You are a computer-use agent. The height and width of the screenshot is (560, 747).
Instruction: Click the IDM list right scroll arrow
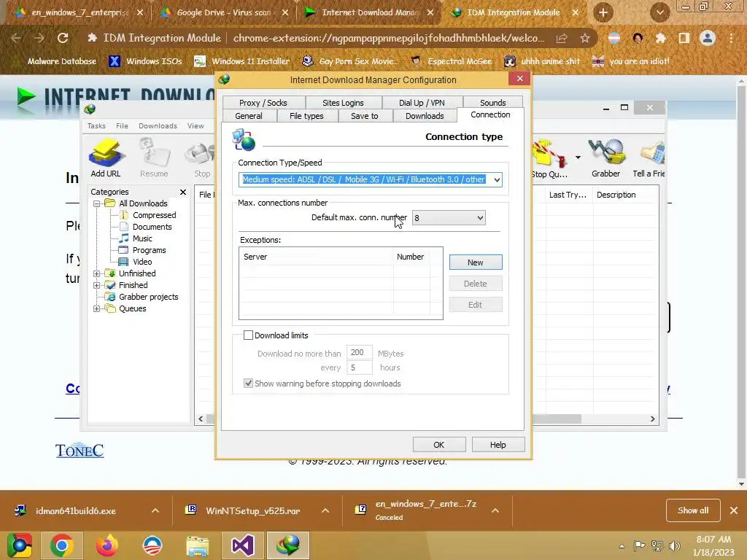click(653, 419)
